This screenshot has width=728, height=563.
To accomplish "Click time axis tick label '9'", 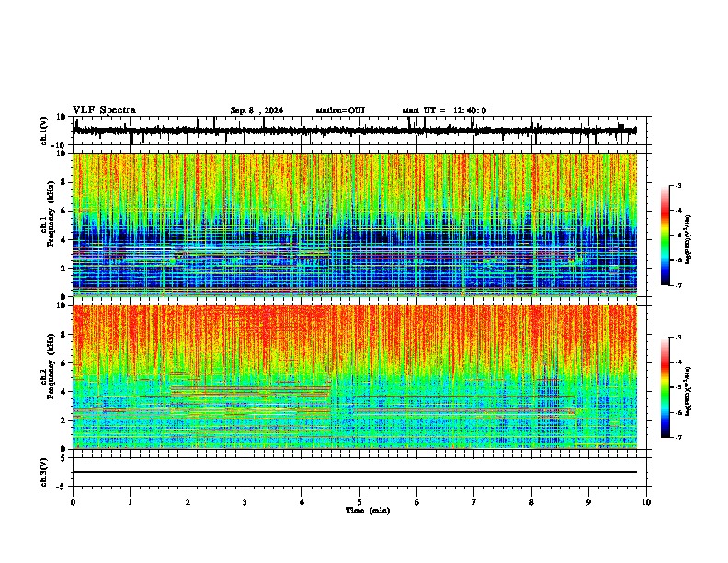I will 588,502.
